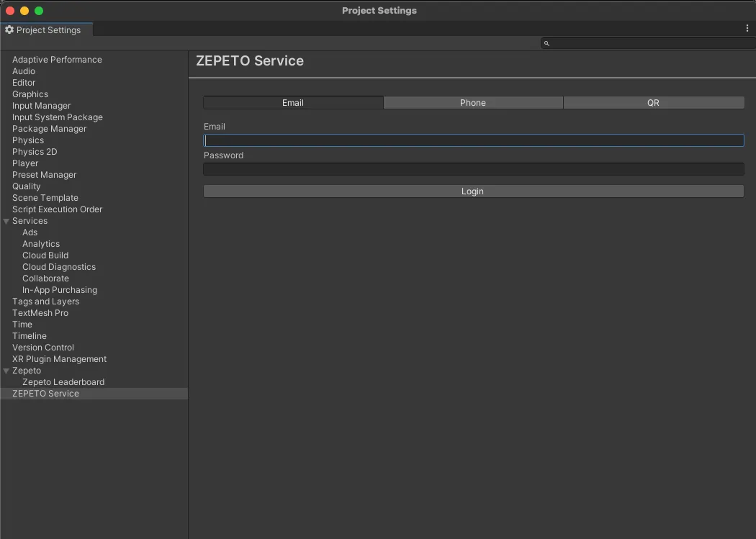Viewport: 756px width, 539px height.
Task: Select XR Plugin Management settings
Action: (59, 359)
